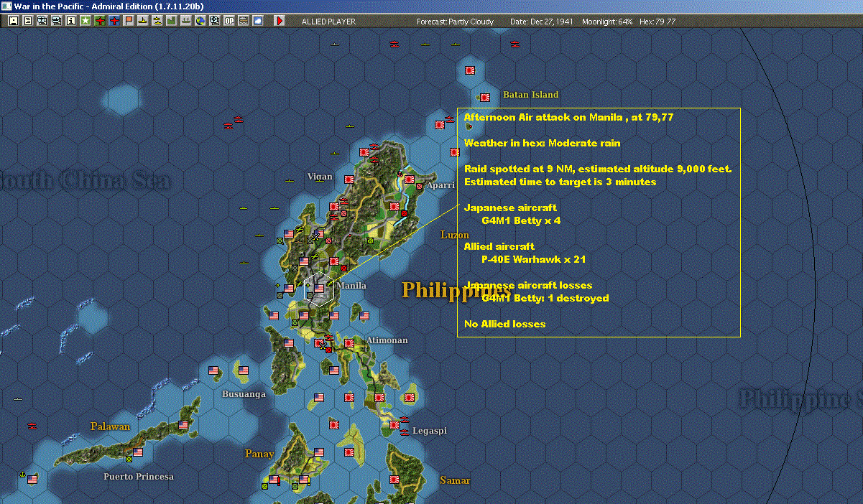Click the Legaspi map label
This screenshot has width=863, height=504.
click(429, 431)
